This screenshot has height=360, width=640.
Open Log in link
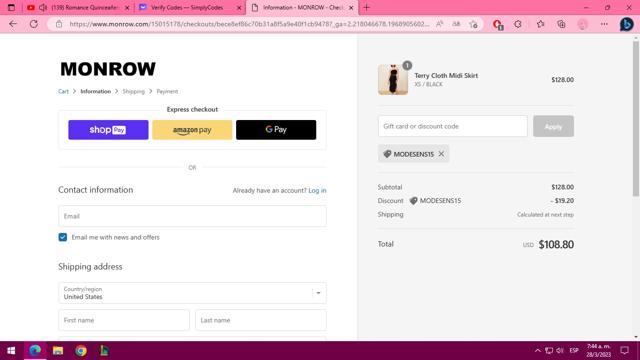317,190
